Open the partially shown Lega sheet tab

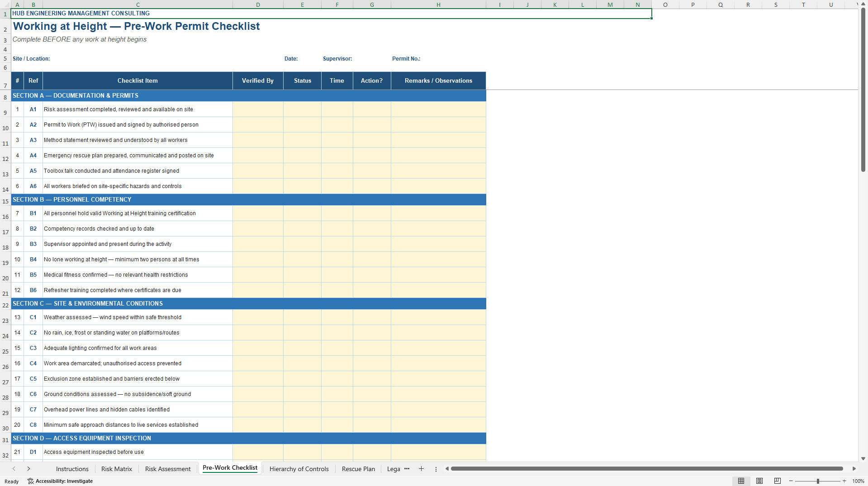(x=393, y=469)
